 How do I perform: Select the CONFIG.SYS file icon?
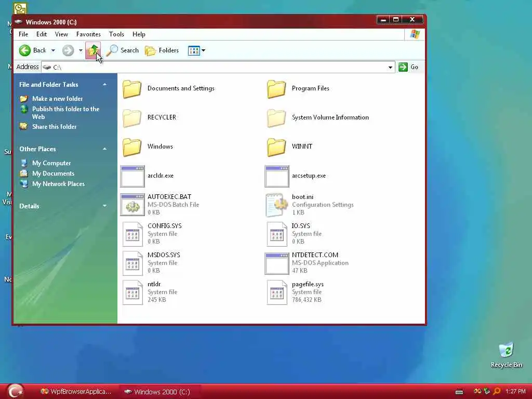[x=132, y=234]
